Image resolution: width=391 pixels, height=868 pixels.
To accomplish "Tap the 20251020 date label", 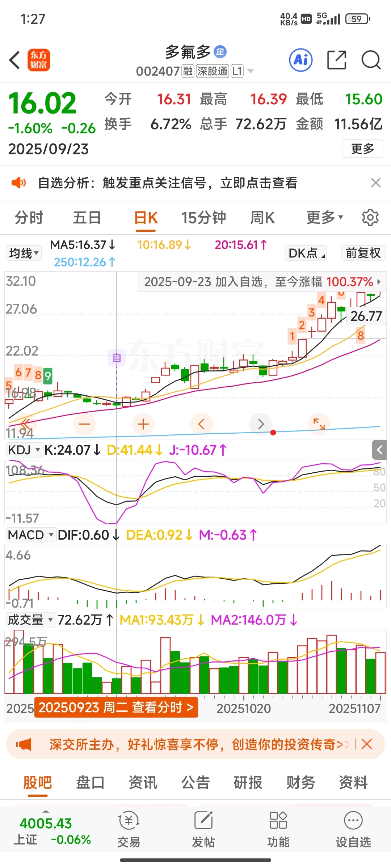I will (244, 708).
